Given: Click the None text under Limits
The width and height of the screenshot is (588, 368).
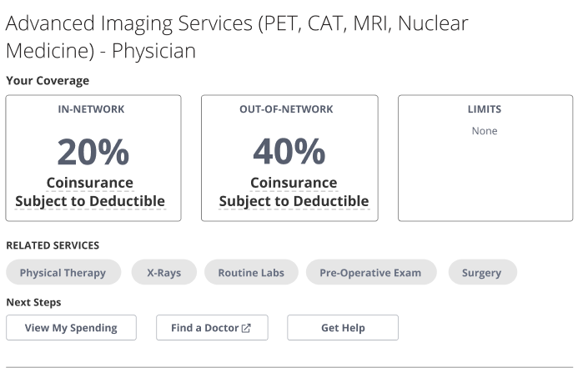Looking at the screenshot, I should pyautogui.click(x=485, y=131).
